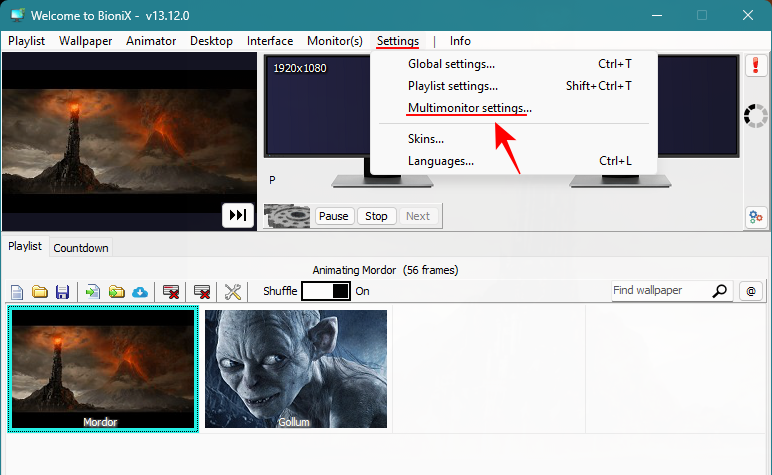
Task: Save playlist using the floppy disk icon
Action: [62, 292]
